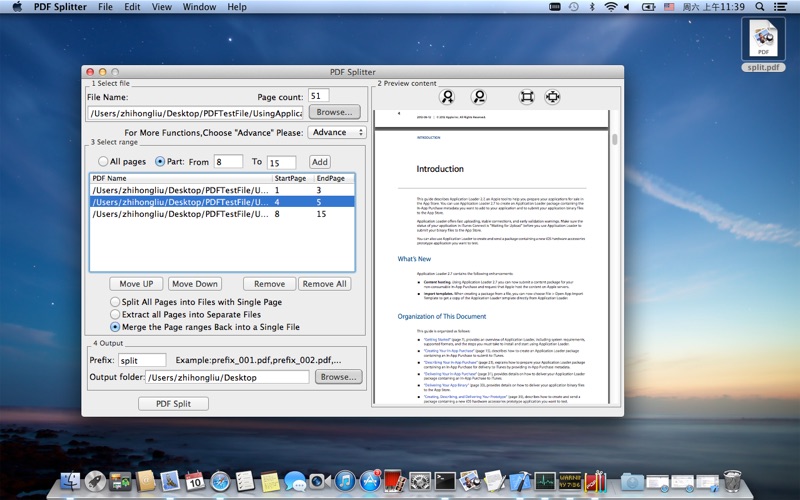Image resolution: width=800 pixels, height=500 pixels.
Task: Open the PDF Splitter application menu
Action: [60, 7]
